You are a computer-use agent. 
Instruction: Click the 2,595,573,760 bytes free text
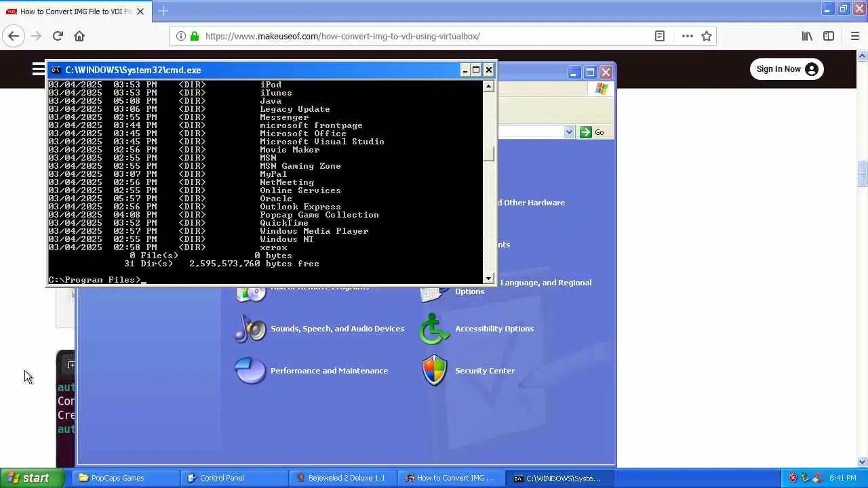[254, 264]
